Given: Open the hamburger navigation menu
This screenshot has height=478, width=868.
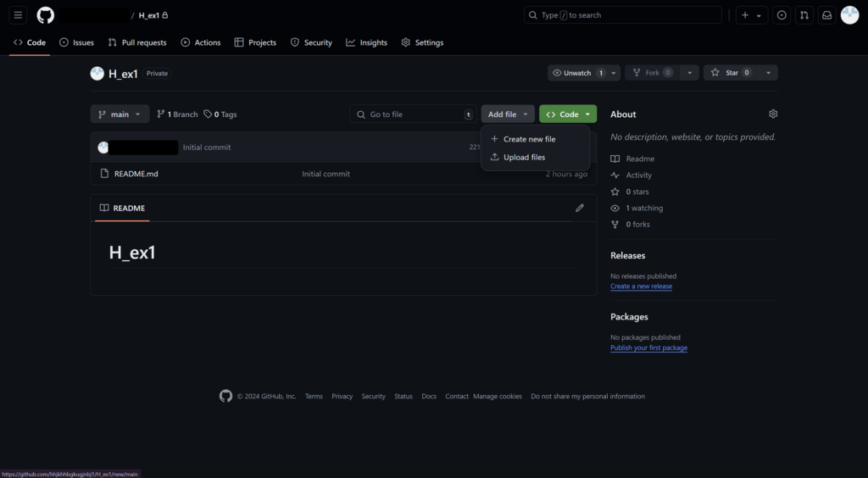Looking at the screenshot, I should point(18,15).
